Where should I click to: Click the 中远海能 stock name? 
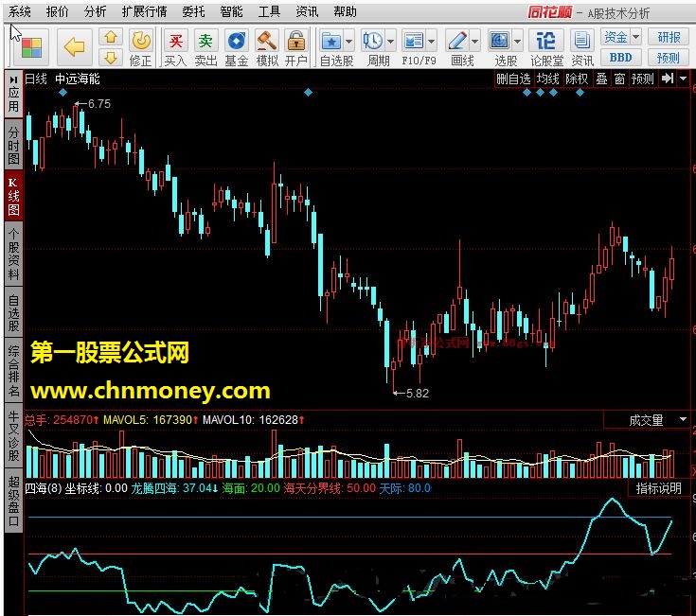(x=78, y=79)
